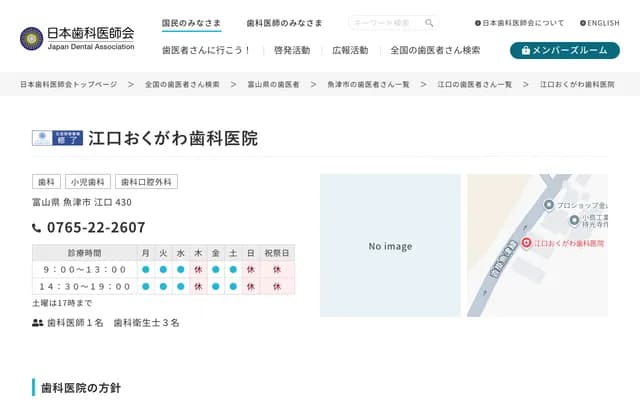Open the 啓発活動 menu

[x=292, y=50]
